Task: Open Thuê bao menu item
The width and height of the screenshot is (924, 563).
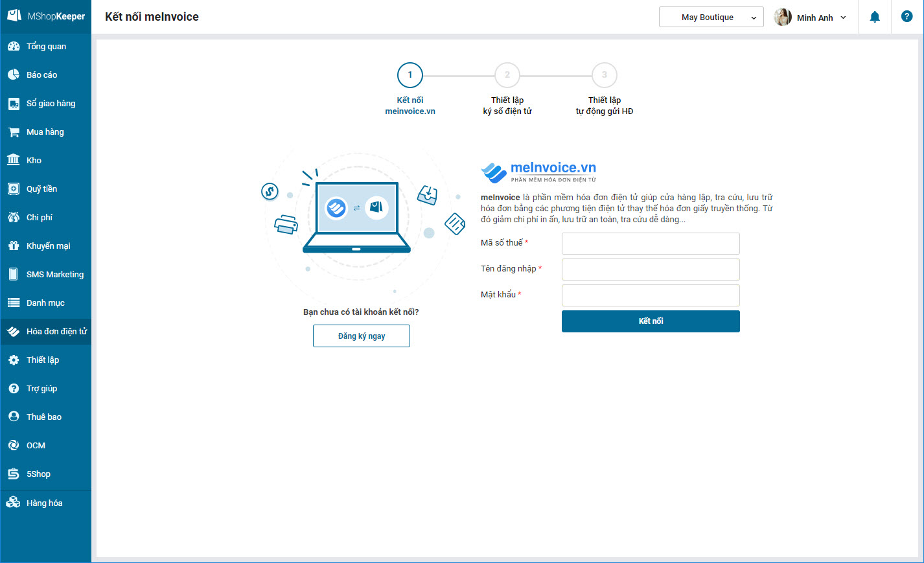Action: click(46, 417)
